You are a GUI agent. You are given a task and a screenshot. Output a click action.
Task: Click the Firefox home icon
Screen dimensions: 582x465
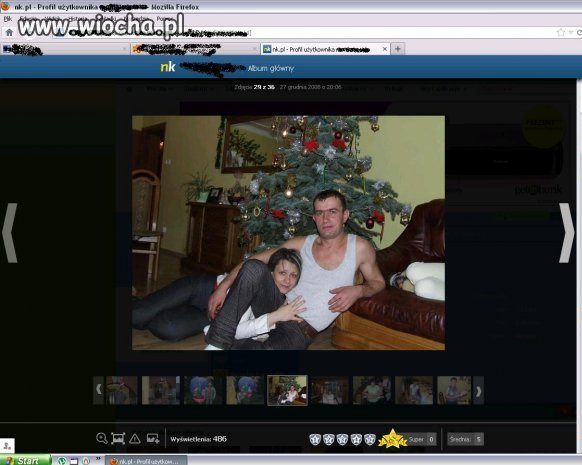9,33
